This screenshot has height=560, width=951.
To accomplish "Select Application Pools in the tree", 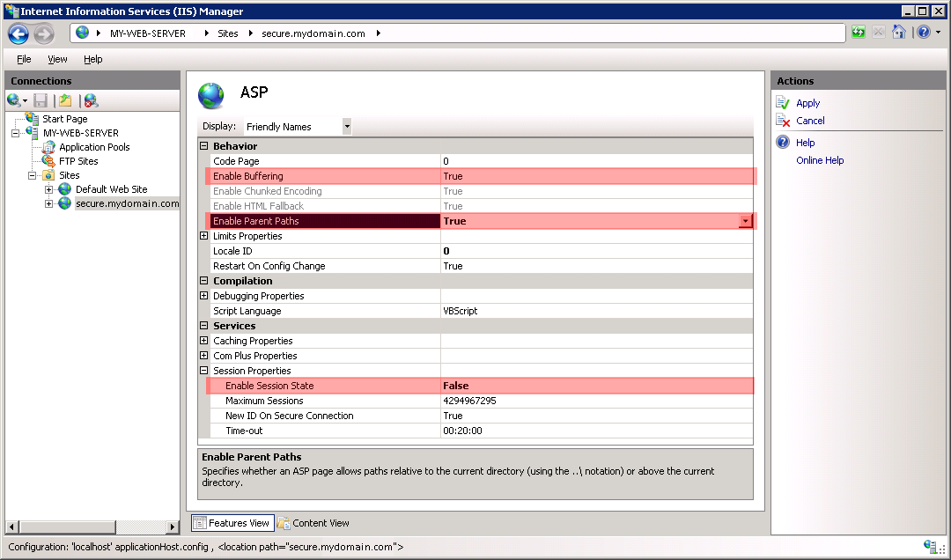I will (x=94, y=147).
